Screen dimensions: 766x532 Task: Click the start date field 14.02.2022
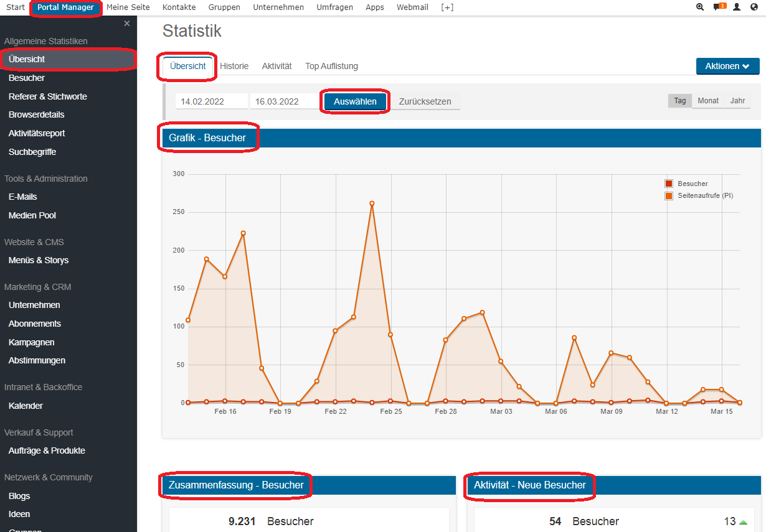[210, 101]
